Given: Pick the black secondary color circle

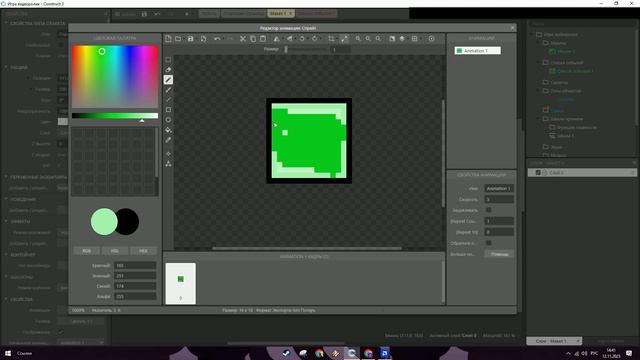Looking at the screenshot, I should coord(129,222).
